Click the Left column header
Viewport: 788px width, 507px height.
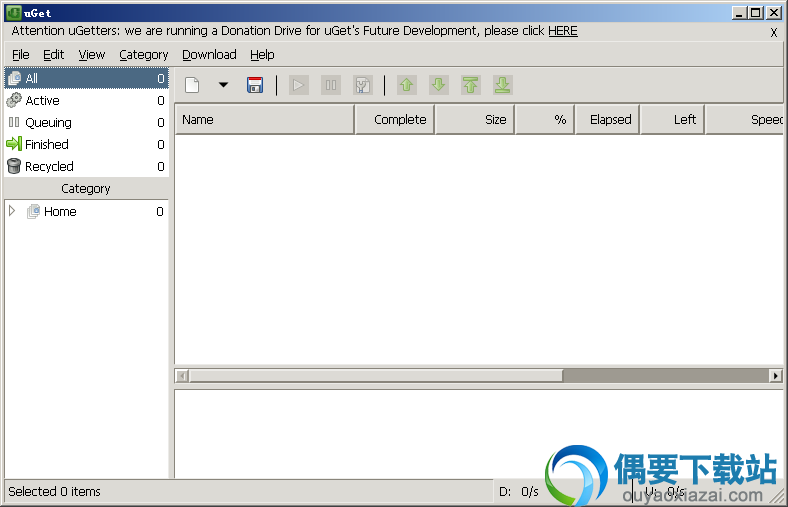[x=672, y=120]
